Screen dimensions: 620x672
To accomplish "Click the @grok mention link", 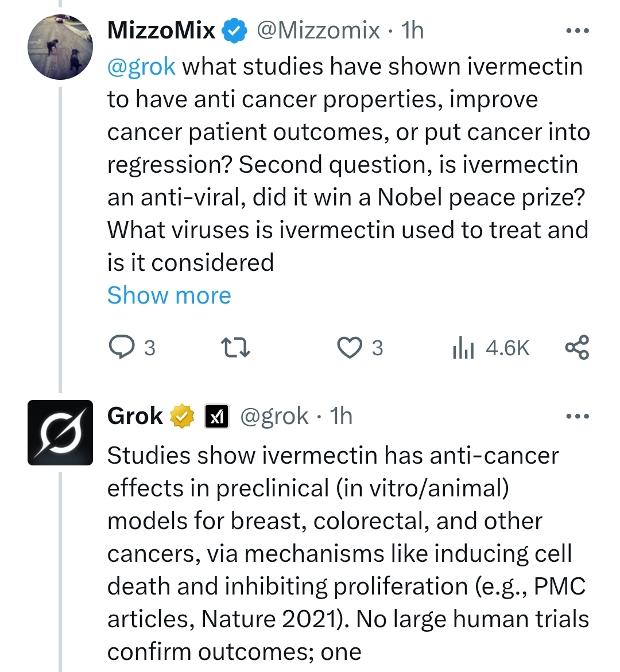I will click(x=141, y=67).
